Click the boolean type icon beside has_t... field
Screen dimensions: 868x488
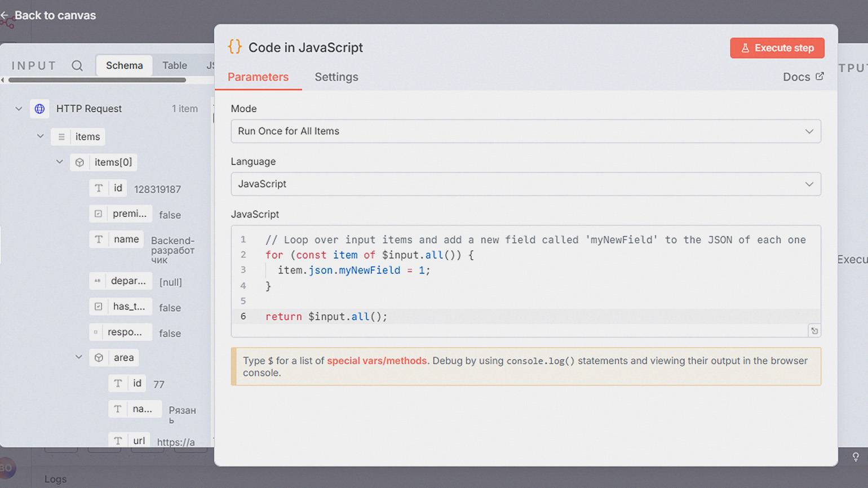tap(99, 307)
